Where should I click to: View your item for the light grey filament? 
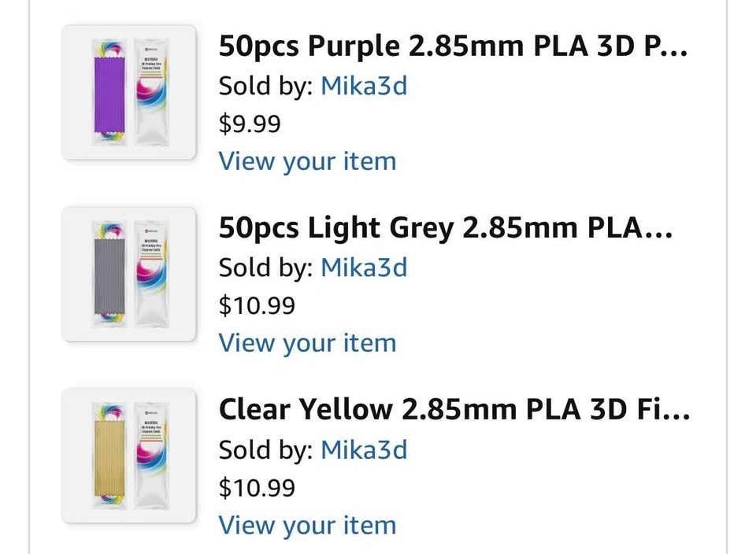point(307,343)
